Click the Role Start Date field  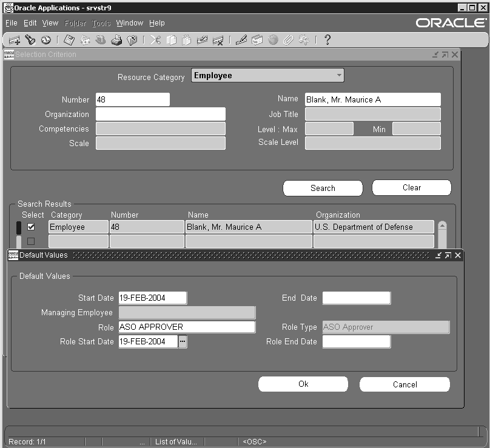point(149,341)
